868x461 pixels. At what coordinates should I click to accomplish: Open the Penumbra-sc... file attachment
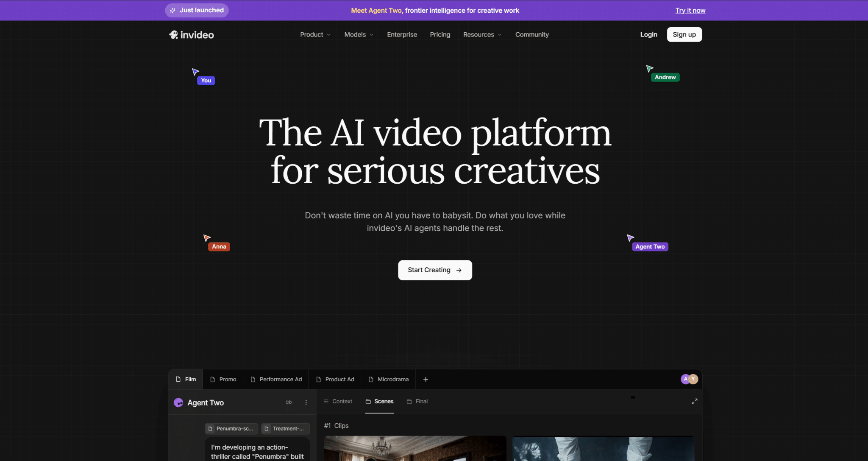click(x=231, y=429)
